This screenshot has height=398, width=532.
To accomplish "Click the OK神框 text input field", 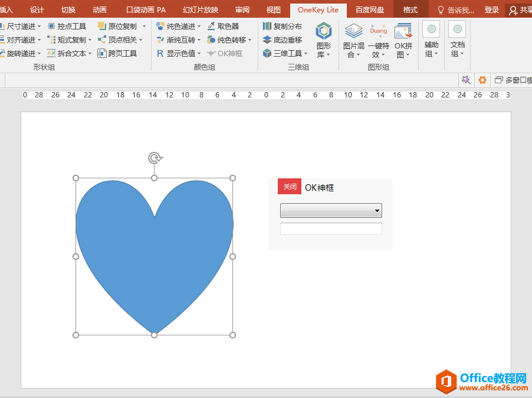I will 331,229.
